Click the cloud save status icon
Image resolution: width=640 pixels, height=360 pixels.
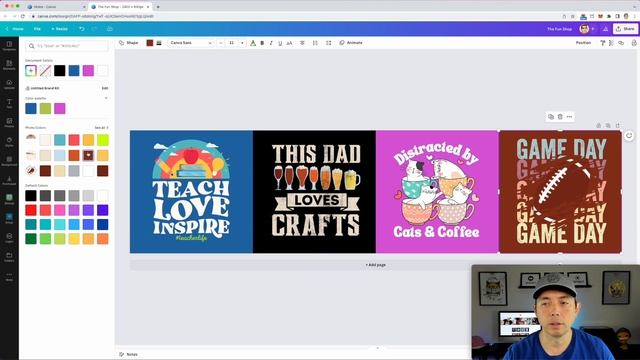(110, 29)
